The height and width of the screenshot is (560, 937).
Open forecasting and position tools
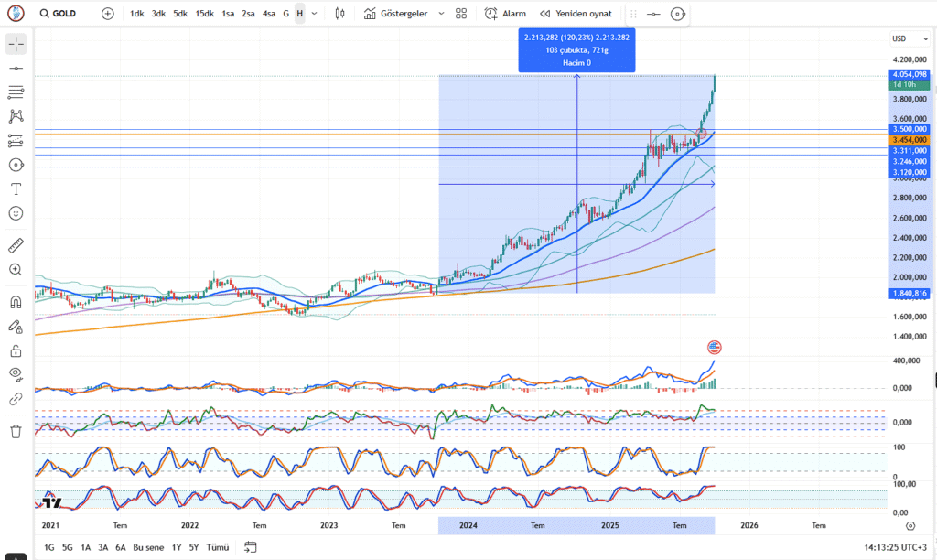[x=16, y=141]
